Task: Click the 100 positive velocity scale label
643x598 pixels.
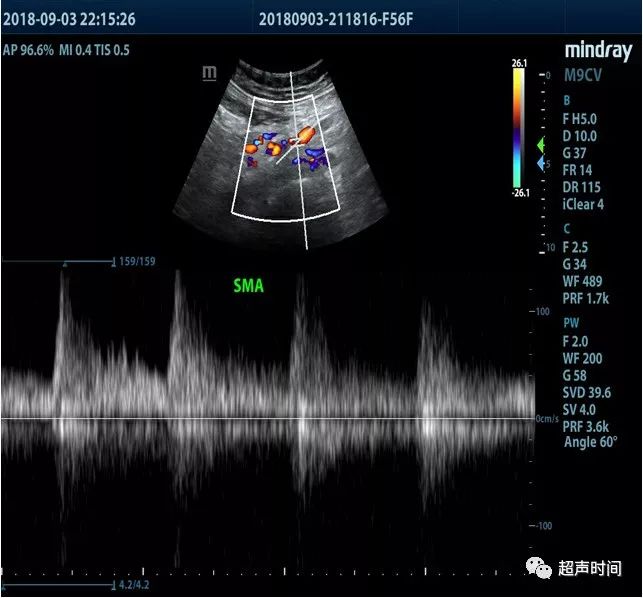Action: click(x=542, y=311)
